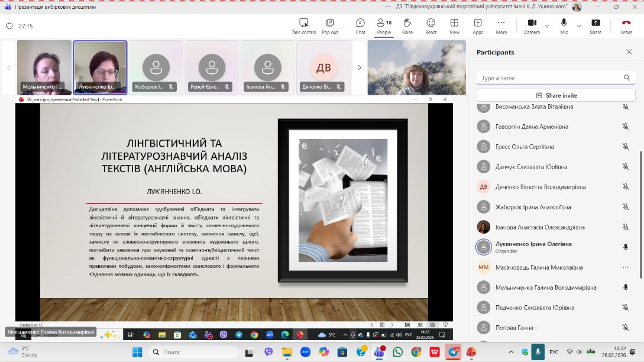The height and width of the screenshot is (362, 644).
Task: Expand the Camera options dropdown arrow
Action: (547, 26)
